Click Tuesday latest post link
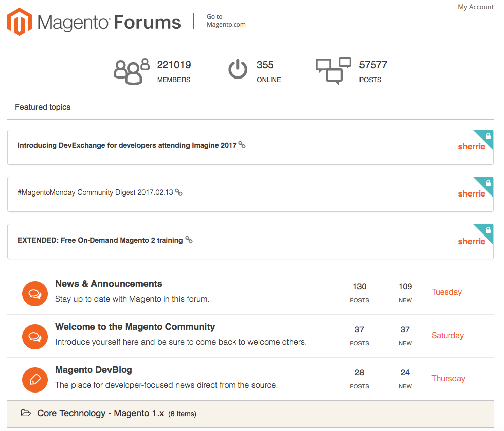 coord(447,292)
